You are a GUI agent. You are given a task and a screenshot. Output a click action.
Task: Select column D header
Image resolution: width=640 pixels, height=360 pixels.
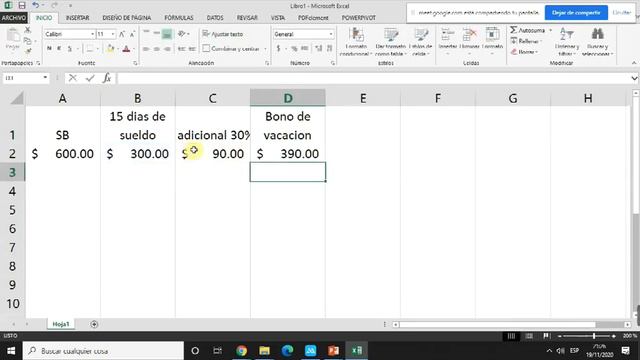[288, 98]
